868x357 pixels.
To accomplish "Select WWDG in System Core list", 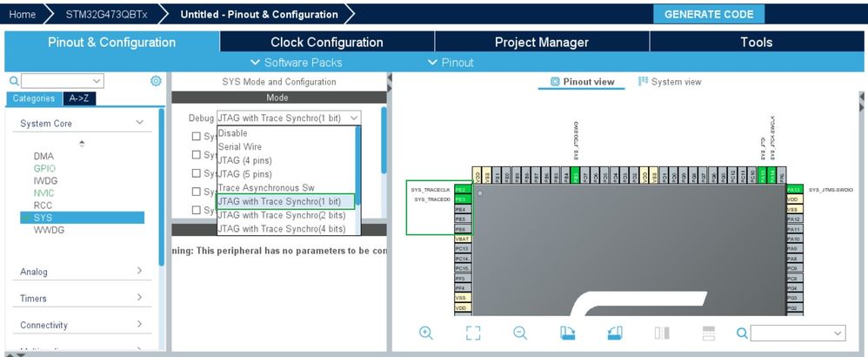I will click(x=49, y=230).
